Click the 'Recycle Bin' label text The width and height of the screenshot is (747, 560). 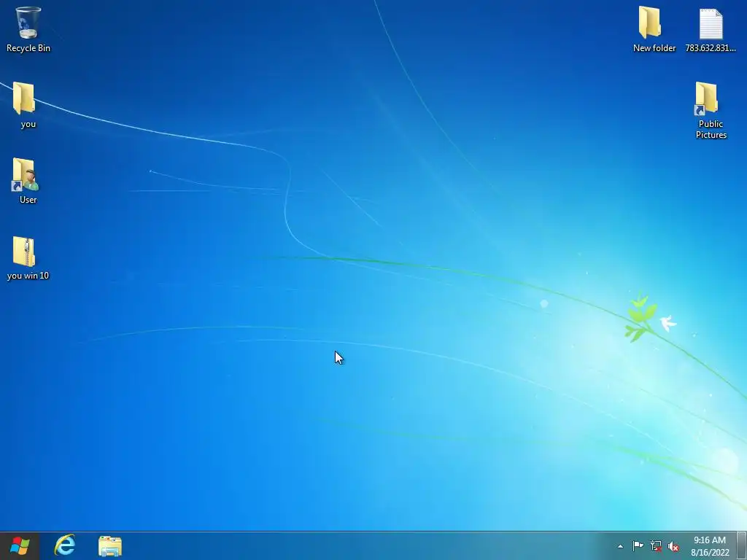pyautogui.click(x=28, y=48)
